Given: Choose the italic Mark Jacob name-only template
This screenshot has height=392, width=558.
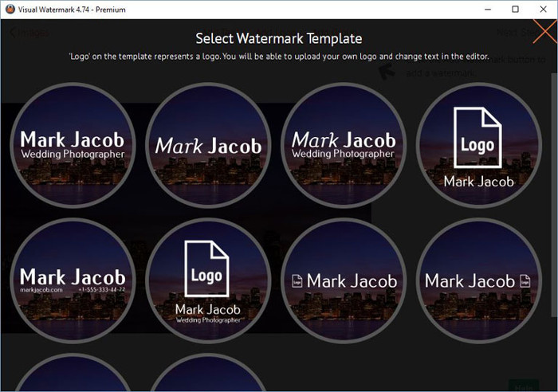Looking at the screenshot, I should (208, 145).
